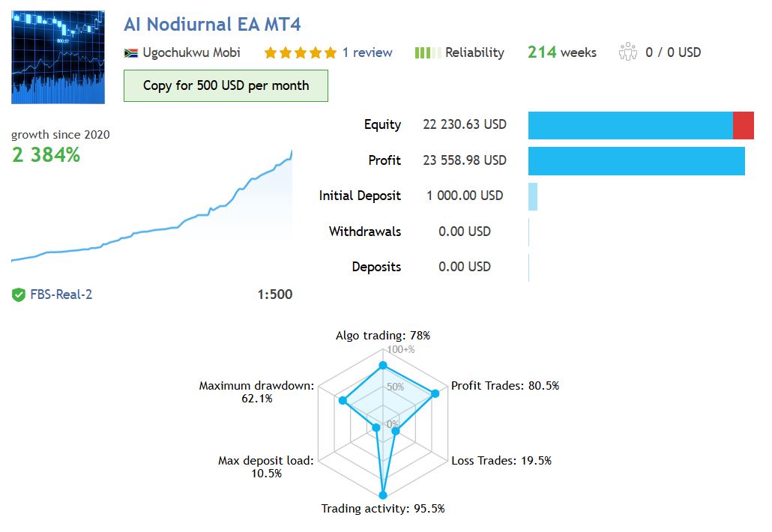Click the red segment of Equity bar
772x532 pixels.
pos(743,125)
